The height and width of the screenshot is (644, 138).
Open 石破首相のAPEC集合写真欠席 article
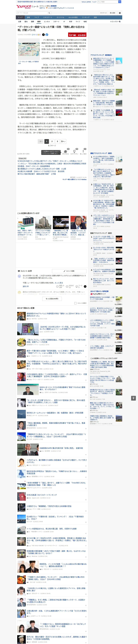(61, 448)
